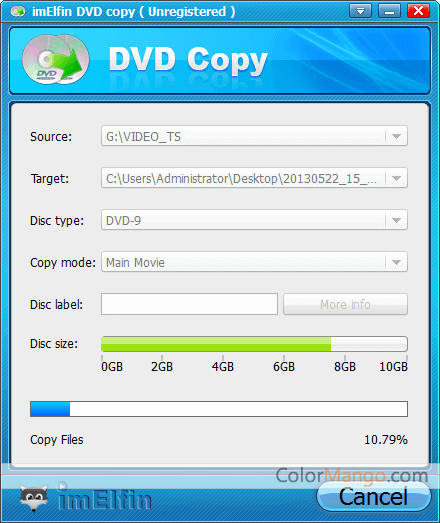Close the imElfin DVD copy window
This screenshot has width=440, height=523.
click(x=418, y=11)
